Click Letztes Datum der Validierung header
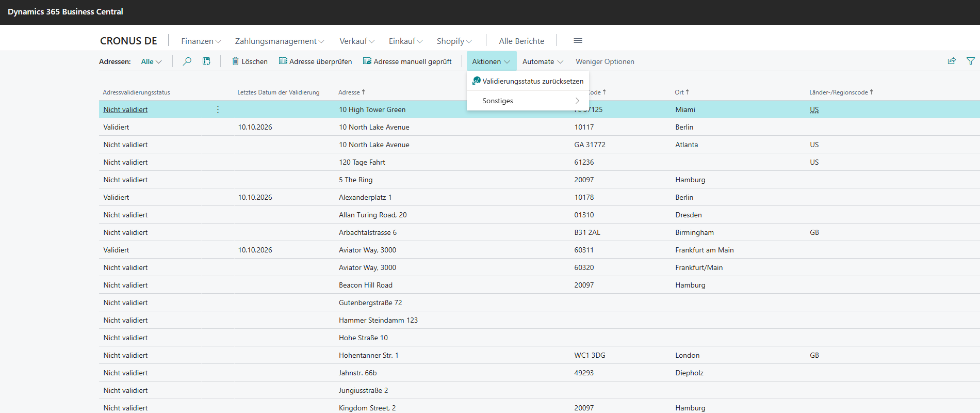 point(279,92)
